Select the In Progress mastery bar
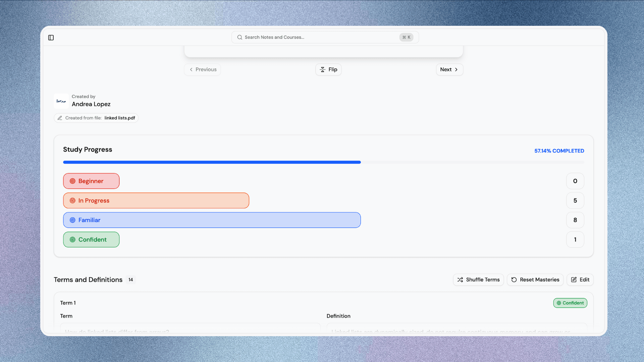The image size is (644, 362). click(x=156, y=200)
